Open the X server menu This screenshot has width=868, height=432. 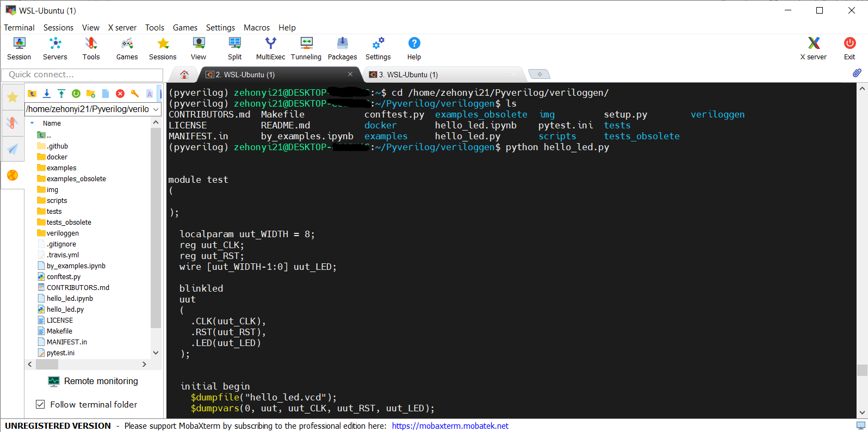(122, 28)
